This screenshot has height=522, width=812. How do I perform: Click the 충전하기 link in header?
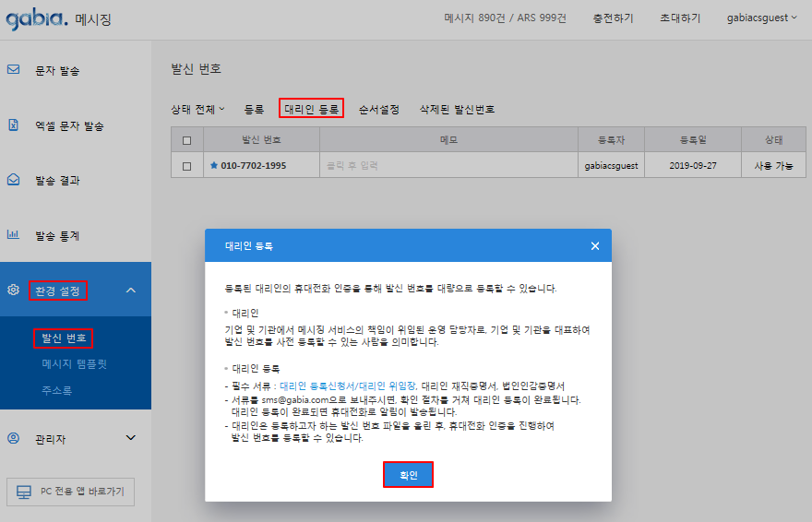(613, 18)
